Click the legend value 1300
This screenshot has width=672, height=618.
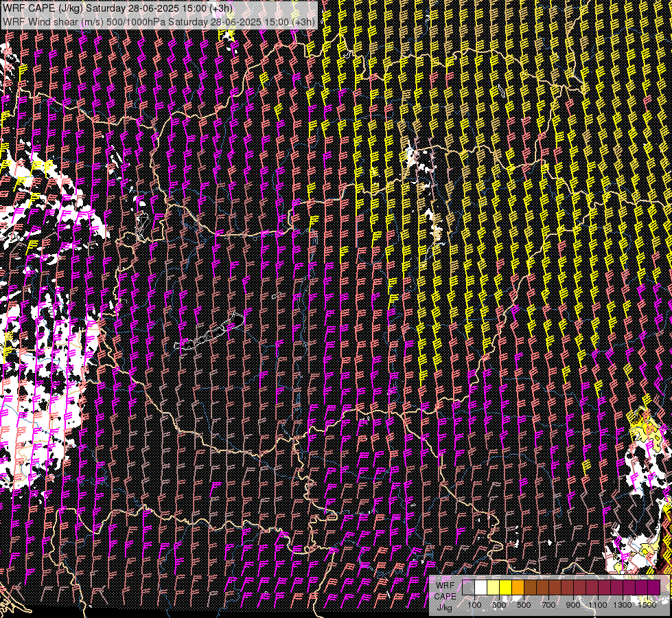pos(623,605)
